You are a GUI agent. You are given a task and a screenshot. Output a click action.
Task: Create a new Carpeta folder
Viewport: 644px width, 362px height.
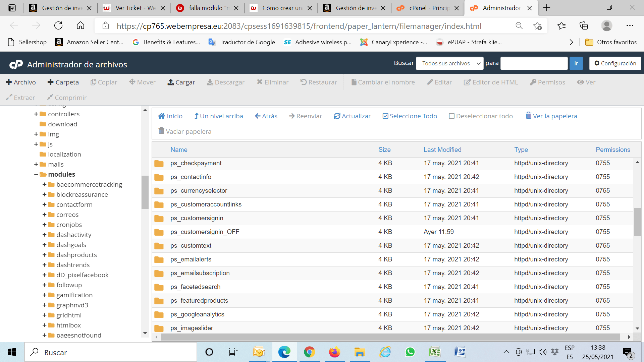tap(63, 82)
